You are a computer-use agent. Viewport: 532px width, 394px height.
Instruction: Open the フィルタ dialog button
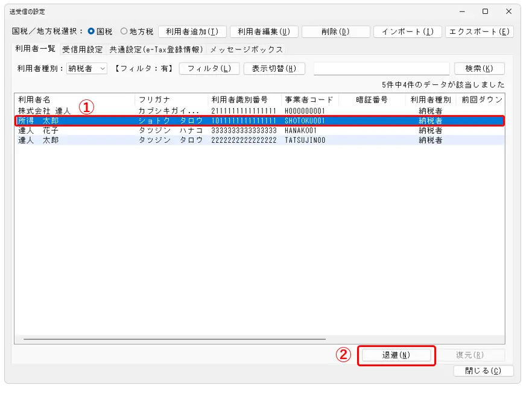click(x=209, y=69)
